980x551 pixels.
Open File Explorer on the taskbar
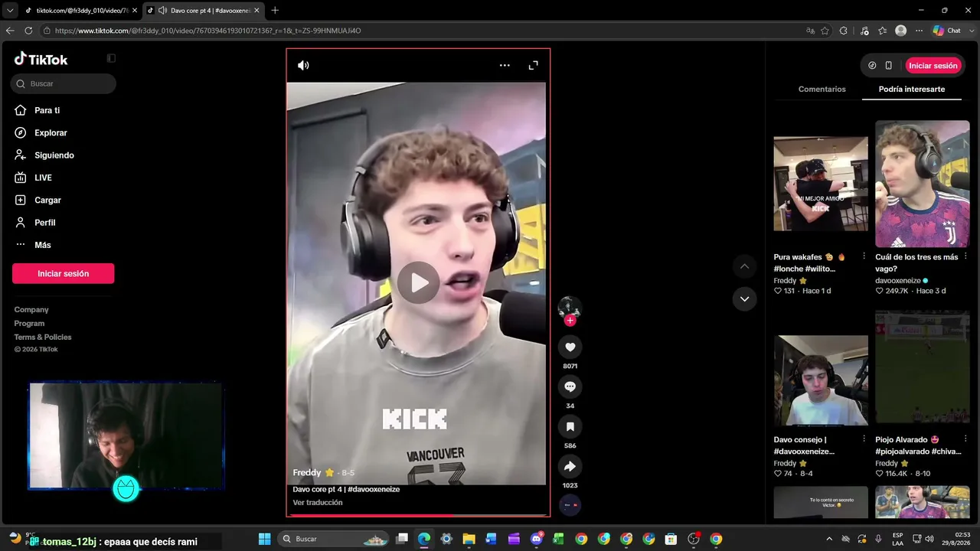pos(469,539)
